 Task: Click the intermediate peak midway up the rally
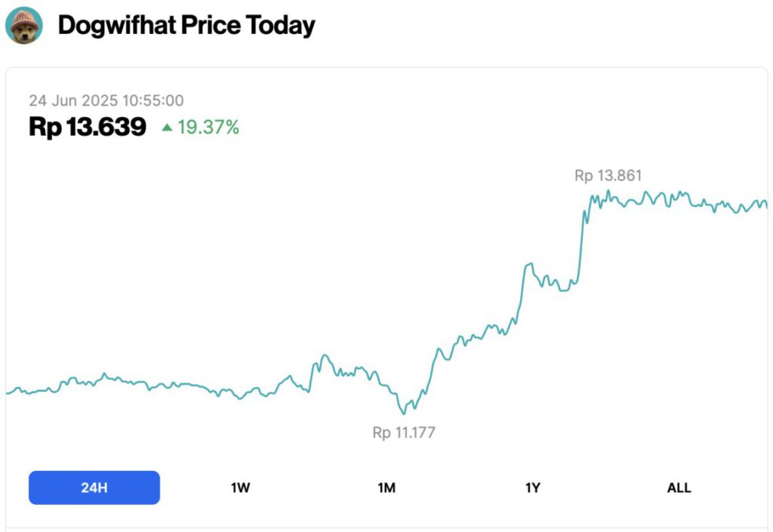pos(529,264)
